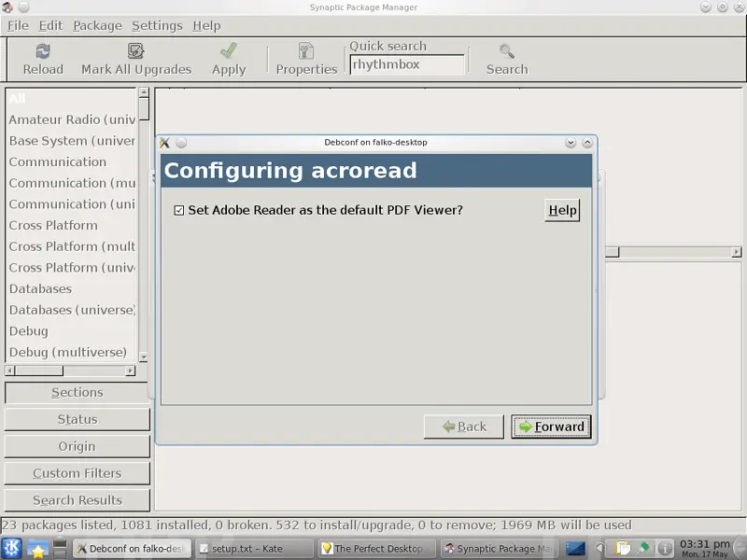Click the Origin filter button
This screenshot has height=560, width=747.
click(78, 447)
